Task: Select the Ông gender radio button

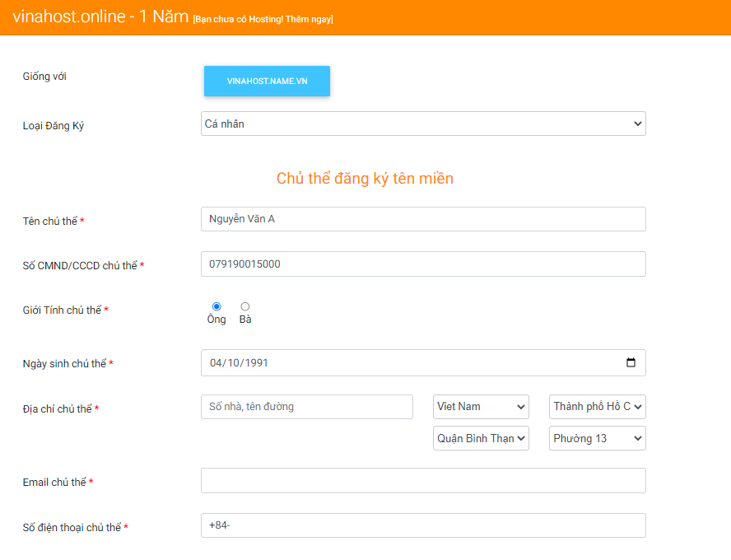Action: [216, 306]
